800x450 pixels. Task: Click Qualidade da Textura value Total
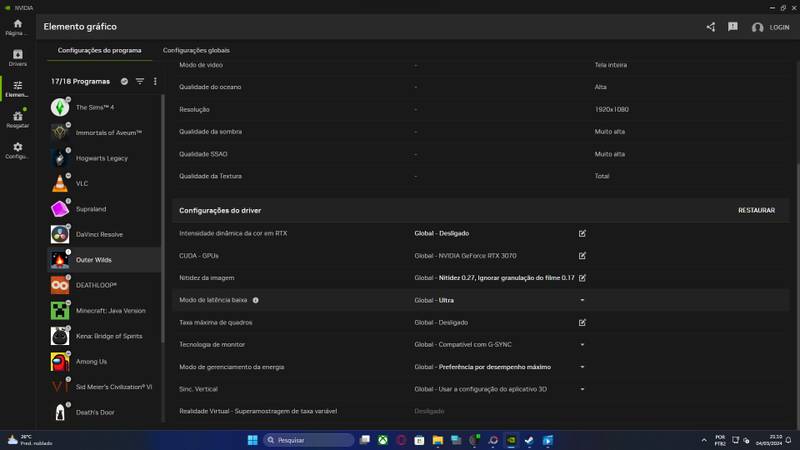(602, 176)
